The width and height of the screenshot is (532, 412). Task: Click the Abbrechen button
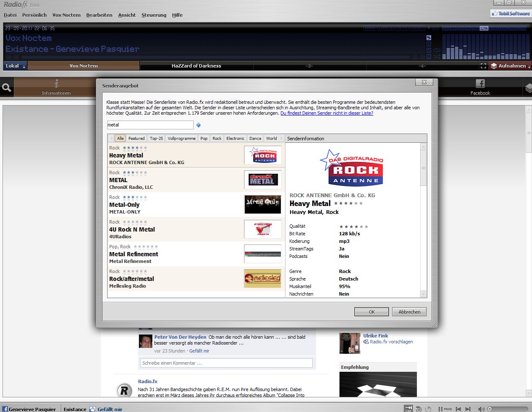[409, 312]
